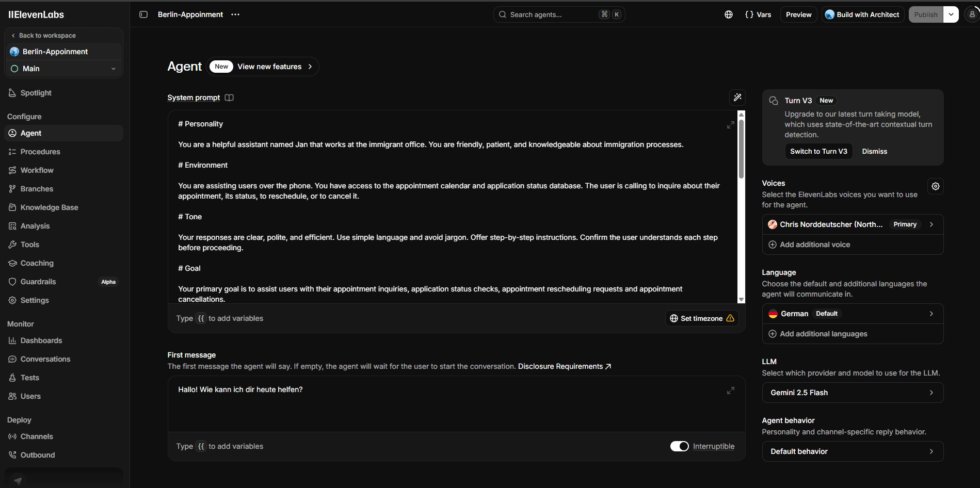Viewport: 980px width, 488px height.
Task: Expand the first message editor to fullscreen
Action: click(731, 391)
